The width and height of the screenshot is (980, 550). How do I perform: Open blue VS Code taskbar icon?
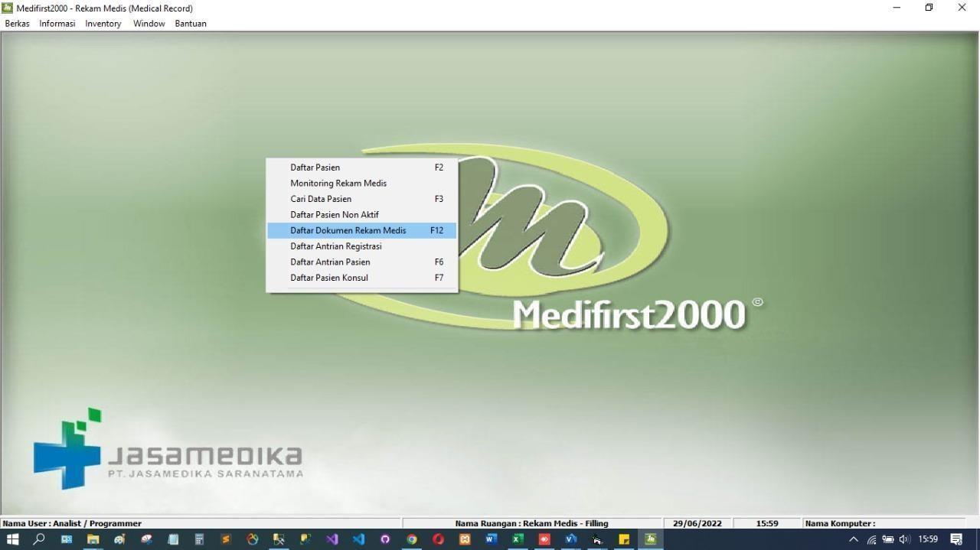[358, 539]
